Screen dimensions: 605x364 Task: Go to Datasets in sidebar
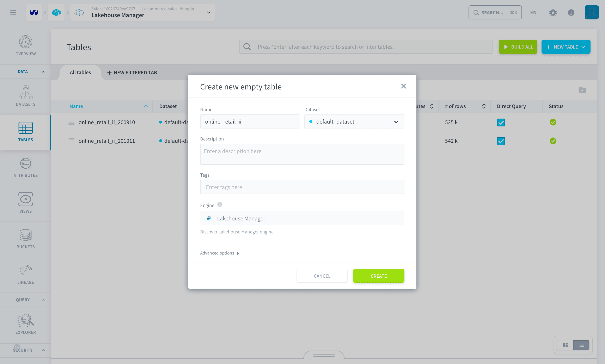click(25, 96)
